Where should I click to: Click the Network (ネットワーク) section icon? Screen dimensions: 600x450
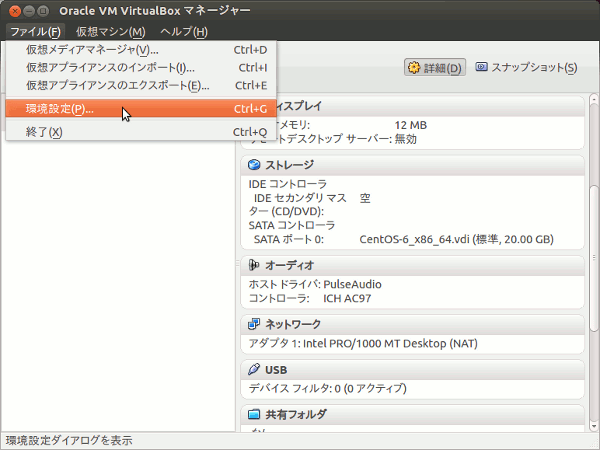[x=254, y=324]
